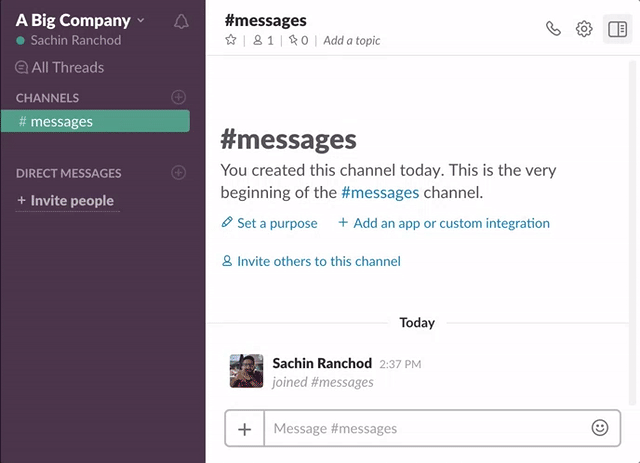Screen dimensions: 640x463
Task: Focus the Message #messages input field
Action: (x=425, y=428)
